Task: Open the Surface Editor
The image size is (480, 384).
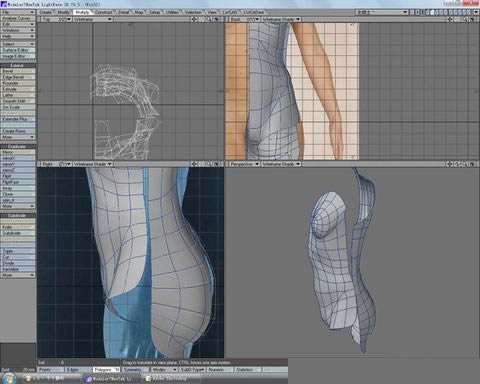Action: [18, 50]
